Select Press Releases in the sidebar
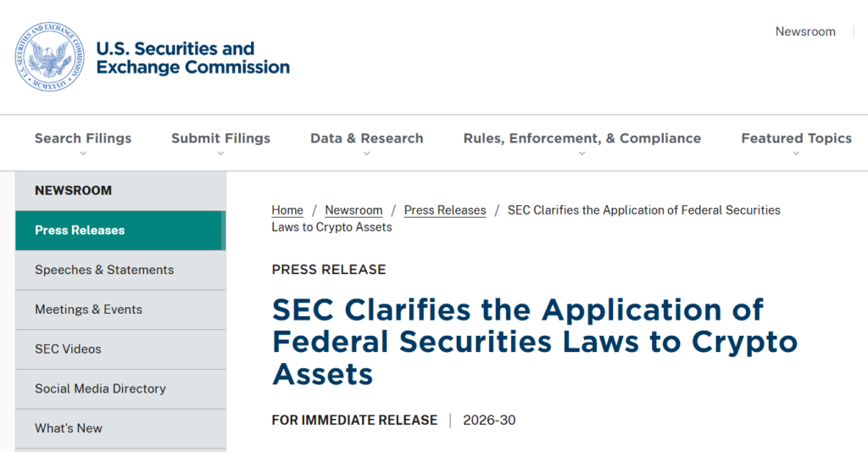Image resolution: width=868 pixels, height=452 pixels. point(80,230)
